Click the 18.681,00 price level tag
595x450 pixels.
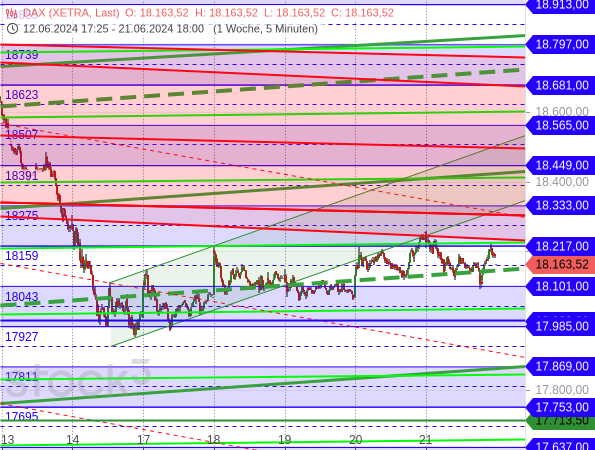pos(560,85)
